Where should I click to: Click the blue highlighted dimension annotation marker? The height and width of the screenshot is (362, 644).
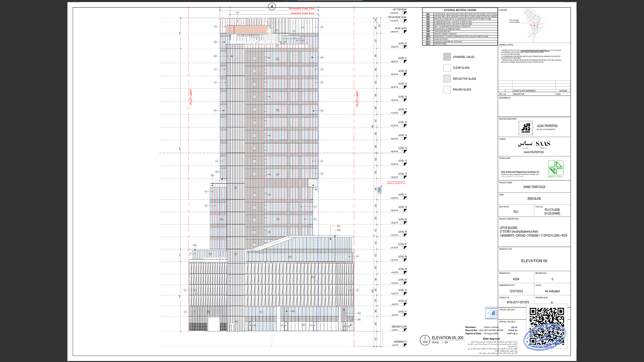pyautogui.click(x=379, y=190)
